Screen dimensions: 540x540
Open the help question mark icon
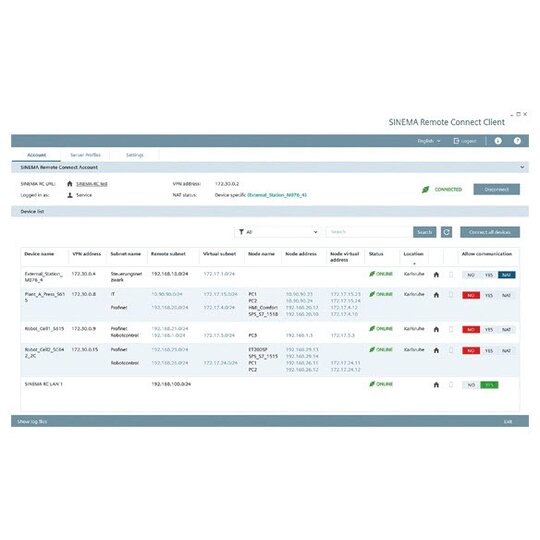point(517,141)
